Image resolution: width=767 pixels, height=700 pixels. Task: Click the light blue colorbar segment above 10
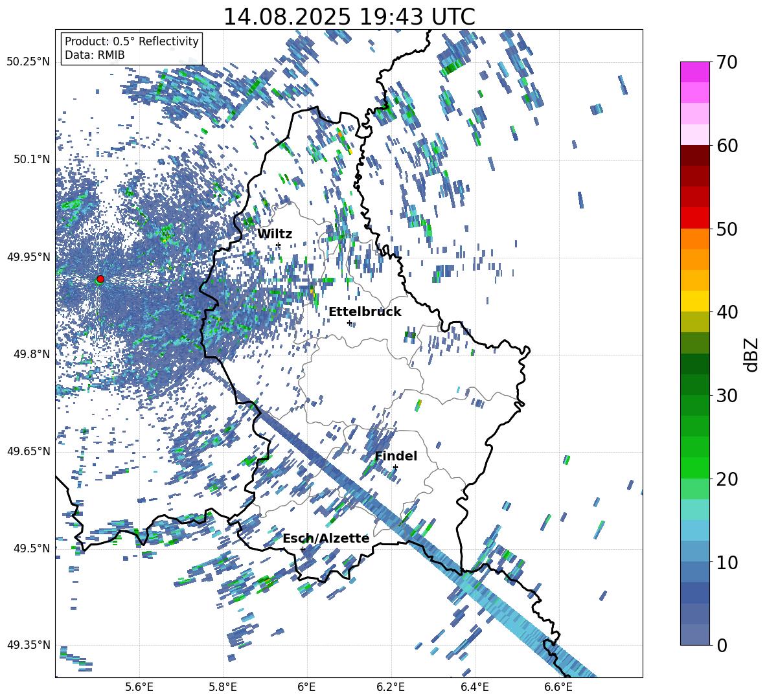[694, 530]
